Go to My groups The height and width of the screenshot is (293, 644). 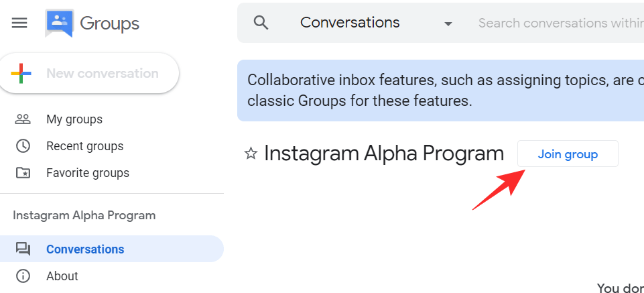click(x=74, y=119)
